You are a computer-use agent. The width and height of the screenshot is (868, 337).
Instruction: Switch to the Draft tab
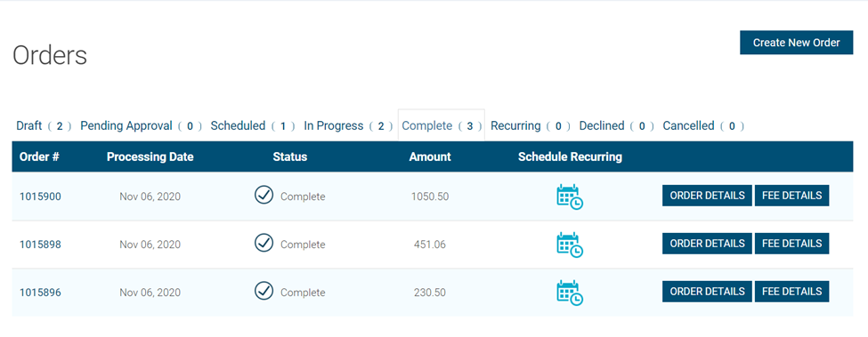44,126
